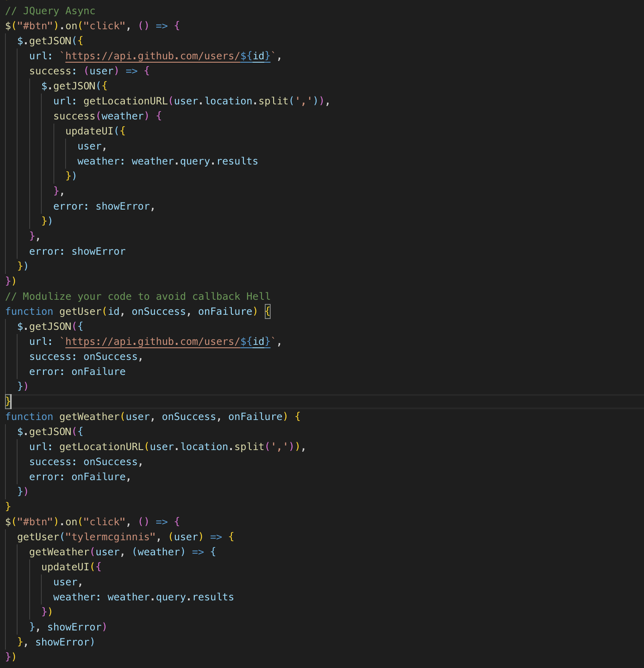The height and width of the screenshot is (668, 644).
Task: Click the getWeather name in its function declaration
Action: [x=89, y=417]
